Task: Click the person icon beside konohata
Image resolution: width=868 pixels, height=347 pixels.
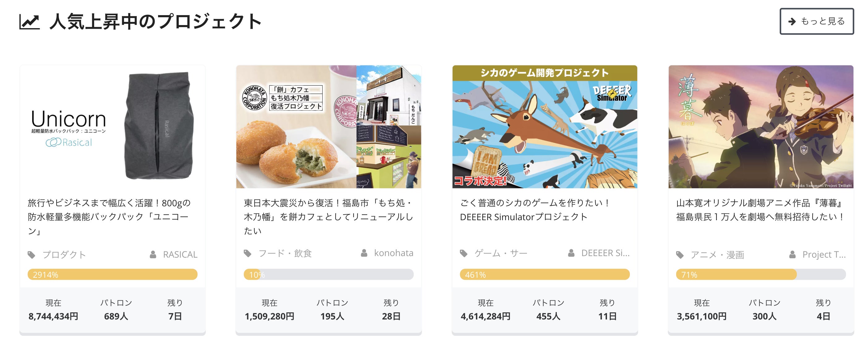Action: [364, 253]
